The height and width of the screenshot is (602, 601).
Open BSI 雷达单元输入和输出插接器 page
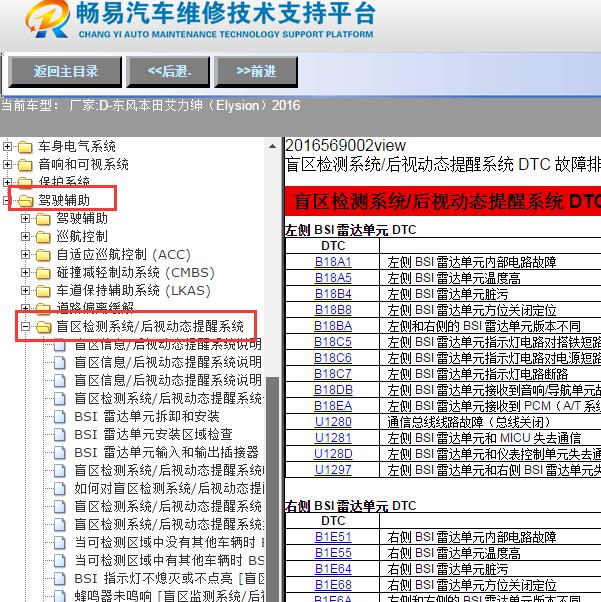coord(167,453)
